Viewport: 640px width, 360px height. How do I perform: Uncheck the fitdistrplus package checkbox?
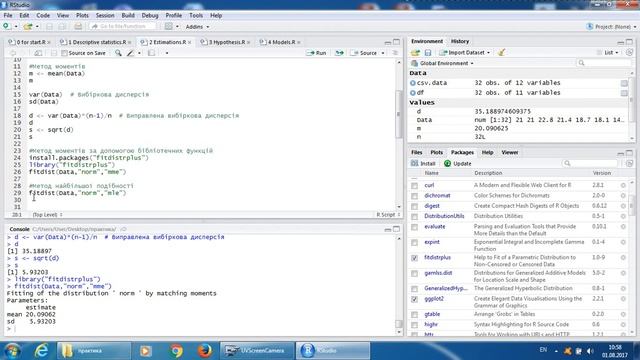coord(415,258)
